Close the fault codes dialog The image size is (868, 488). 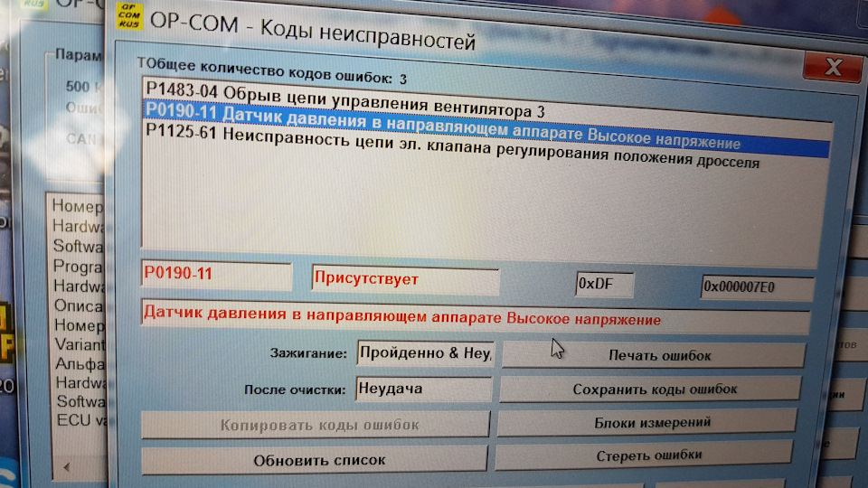click(x=833, y=67)
